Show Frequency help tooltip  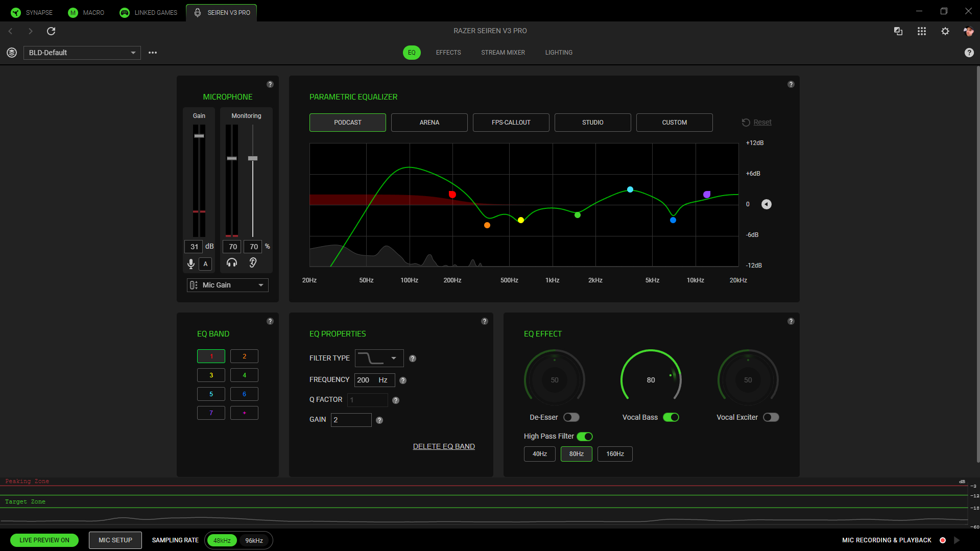[403, 380]
